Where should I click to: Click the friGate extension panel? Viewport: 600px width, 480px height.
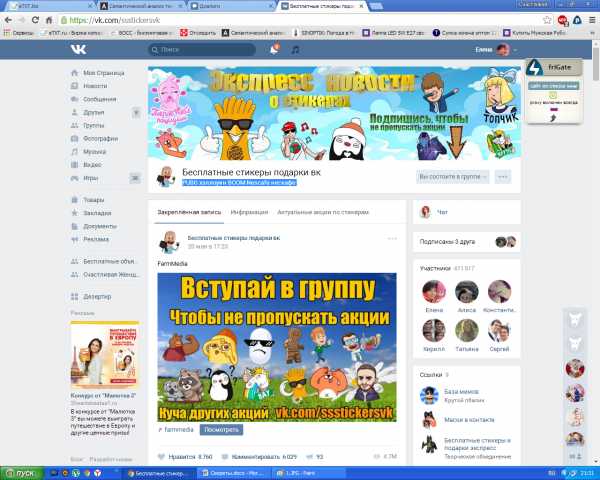(x=554, y=91)
